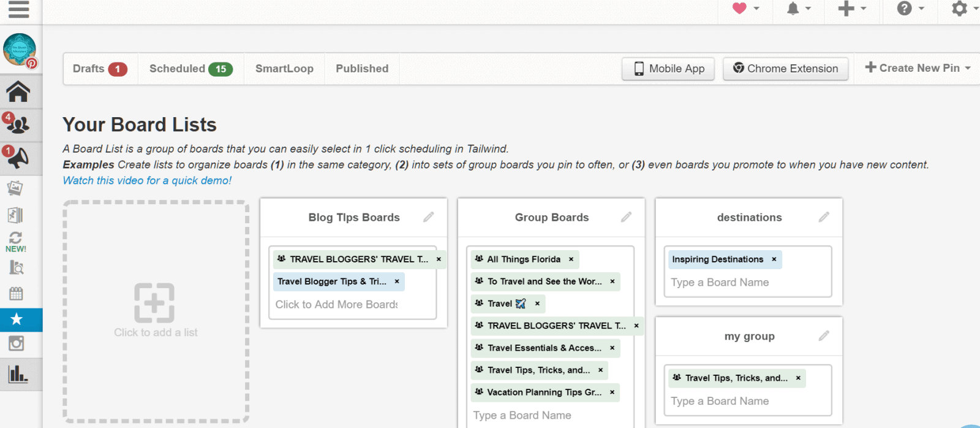
Task: Remove Travel Blogger Tips & Tri... board tag
Action: tap(397, 281)
